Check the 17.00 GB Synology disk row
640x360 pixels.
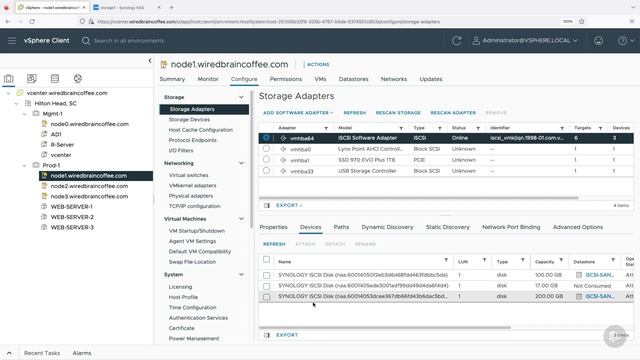point(267,286)
